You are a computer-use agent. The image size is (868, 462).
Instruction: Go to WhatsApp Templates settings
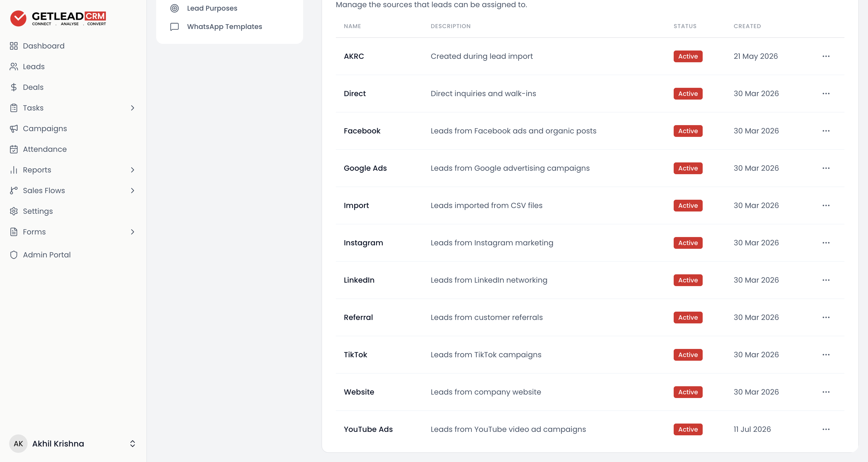[x=224, y=27]
